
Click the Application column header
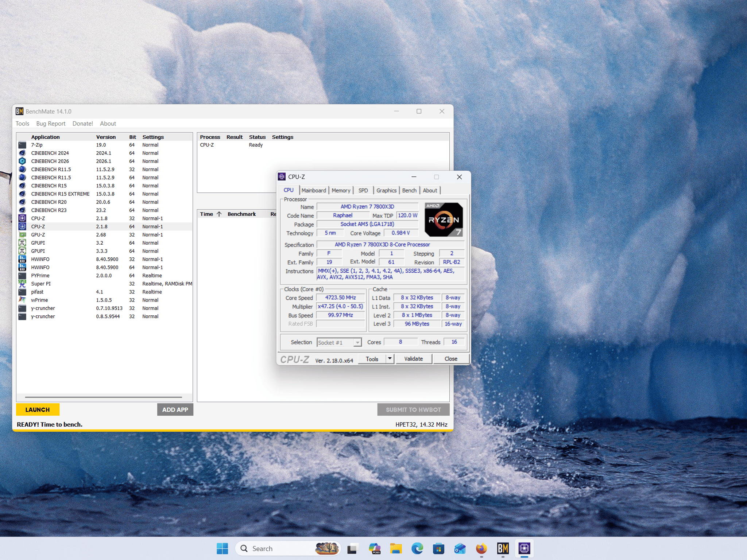click(45, 137)
